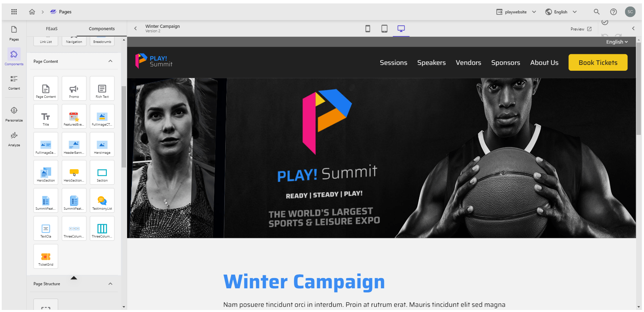
Task: Collapse the Page Content section
Action: pyautogui.click(x=110, y=61)
